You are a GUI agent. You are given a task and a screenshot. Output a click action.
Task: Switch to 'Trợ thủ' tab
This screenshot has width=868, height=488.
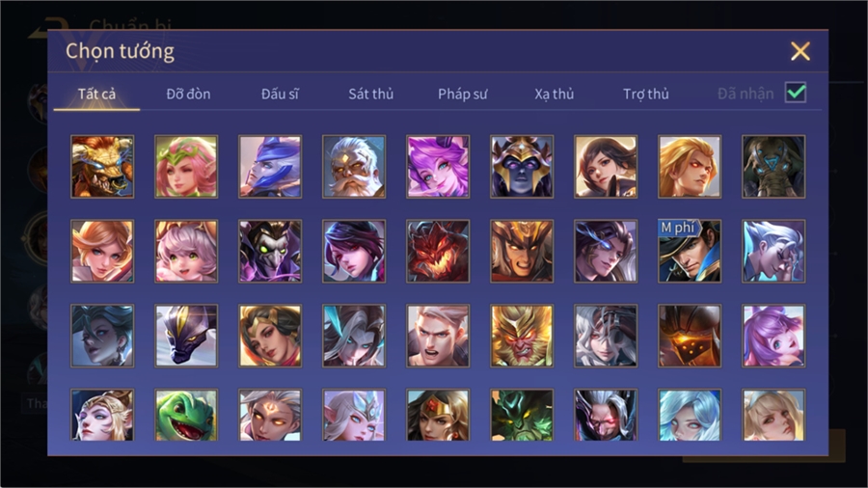coord(646,95)
